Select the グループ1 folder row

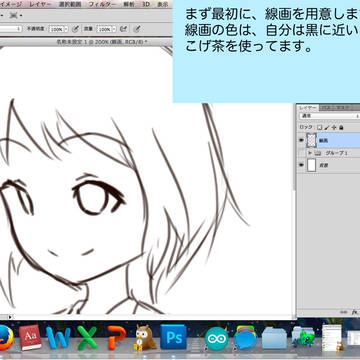pos(329,153)
